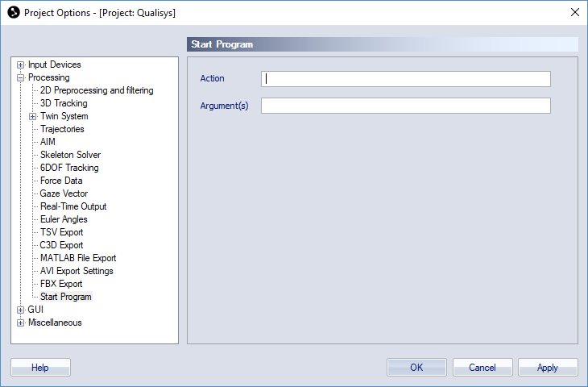Open FBX Export options
The width and height of the screenshot is (588, 387).
(61, 284)
